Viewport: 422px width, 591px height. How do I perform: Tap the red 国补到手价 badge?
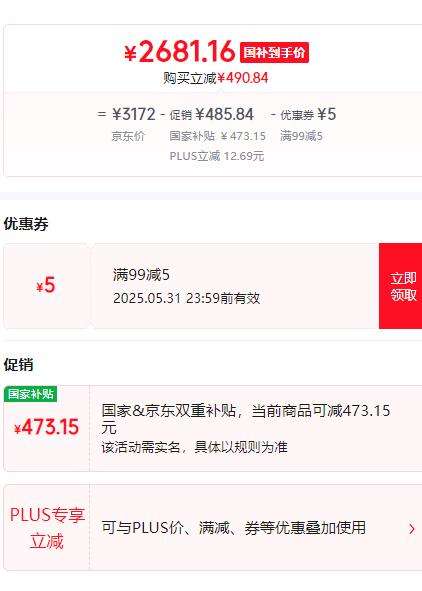point(274,52)
